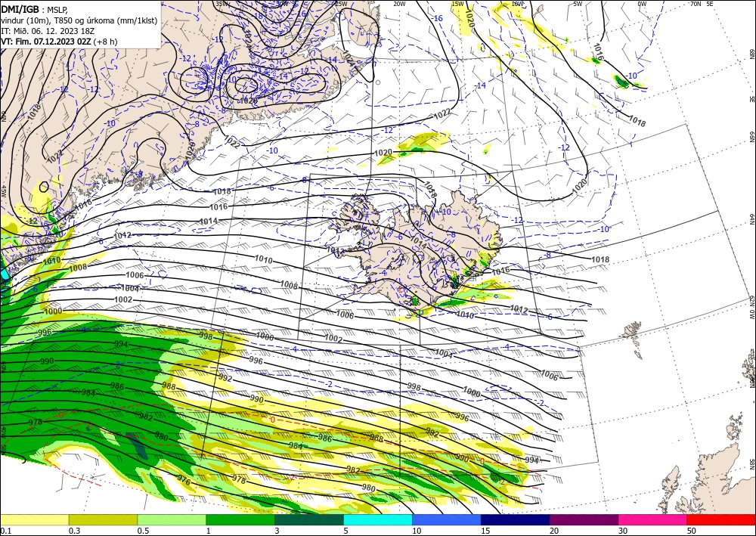Pick the navy 15–20 legend swatch

click(x=516, y=519)
